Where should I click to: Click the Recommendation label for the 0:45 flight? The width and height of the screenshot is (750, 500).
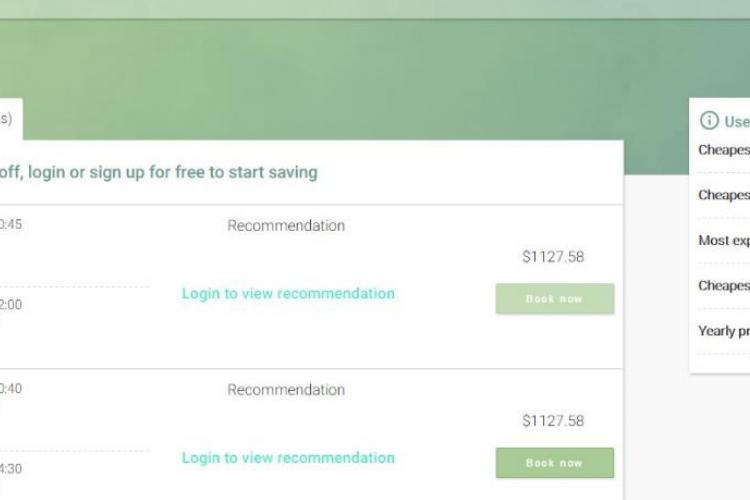pos(286,225)
